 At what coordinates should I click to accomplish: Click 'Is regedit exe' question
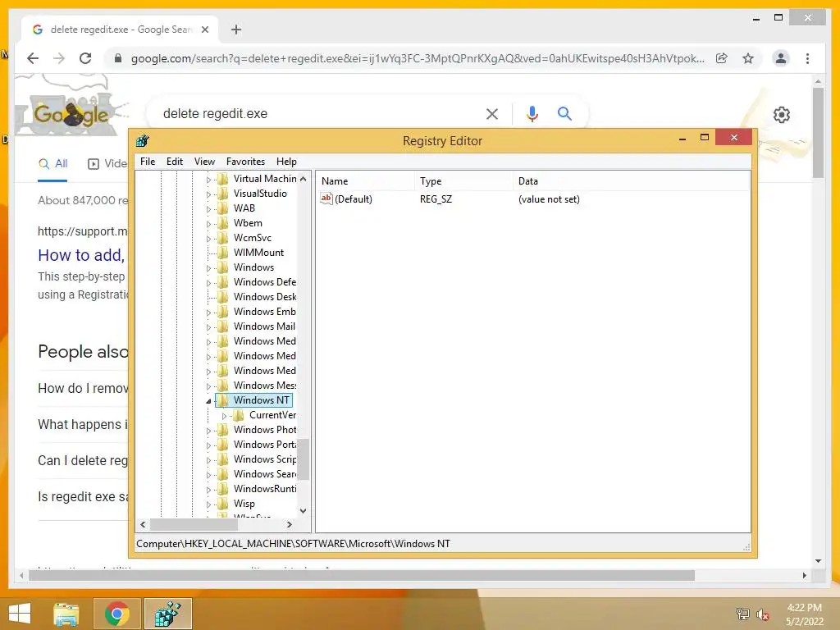(83, 496)
